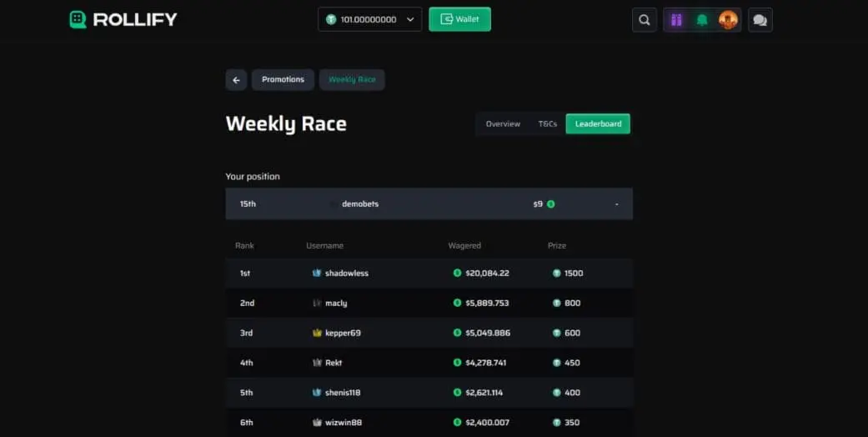This screenshot has height=437, width=868.
Task: Switch to the T&Cs tab
Action: [x=547, y=124]
